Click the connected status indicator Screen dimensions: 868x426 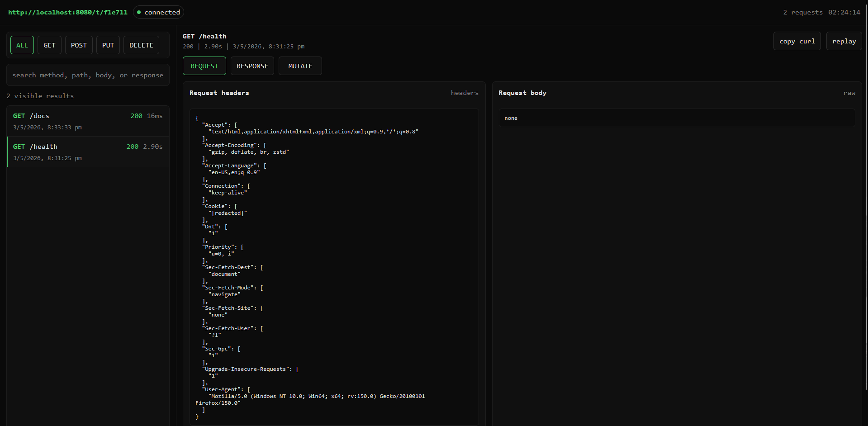point(158,12)
